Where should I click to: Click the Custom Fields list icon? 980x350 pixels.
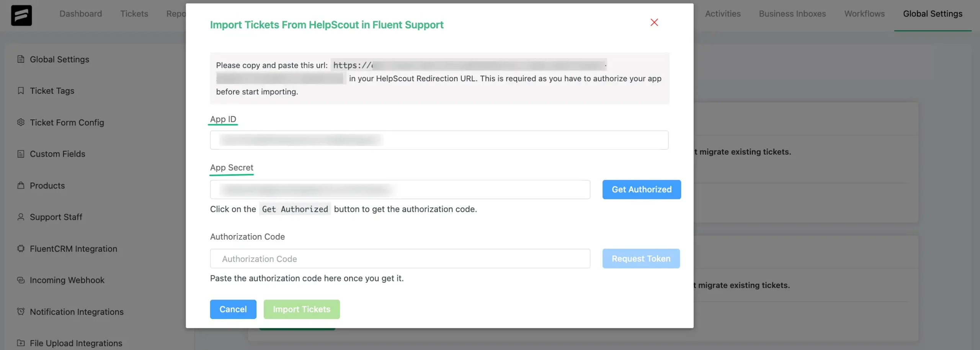point(21,154)
